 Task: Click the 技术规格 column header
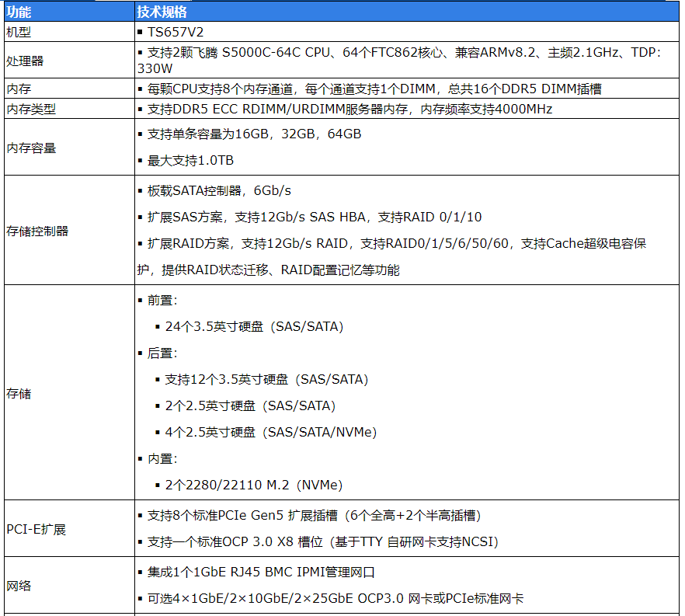[162, 12]
